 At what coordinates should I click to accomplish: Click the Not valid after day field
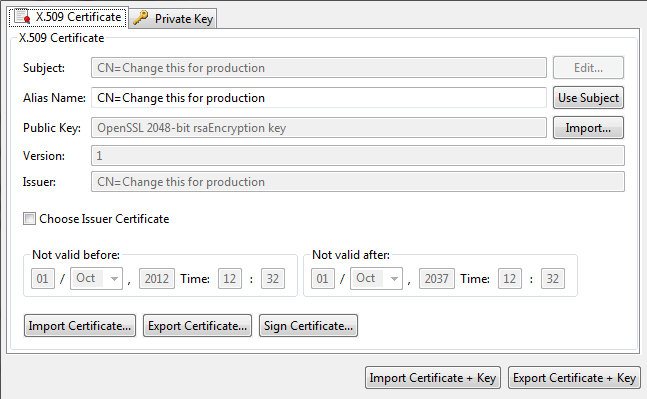point(323,279)
